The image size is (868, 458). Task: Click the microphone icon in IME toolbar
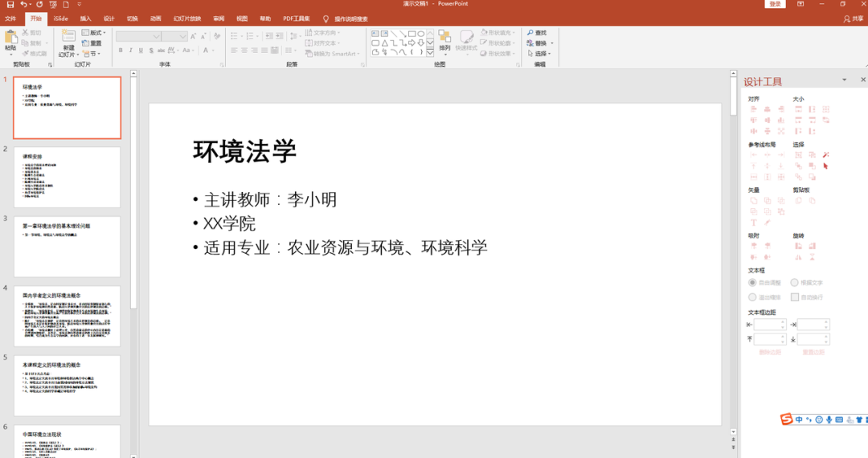(829, 419)
